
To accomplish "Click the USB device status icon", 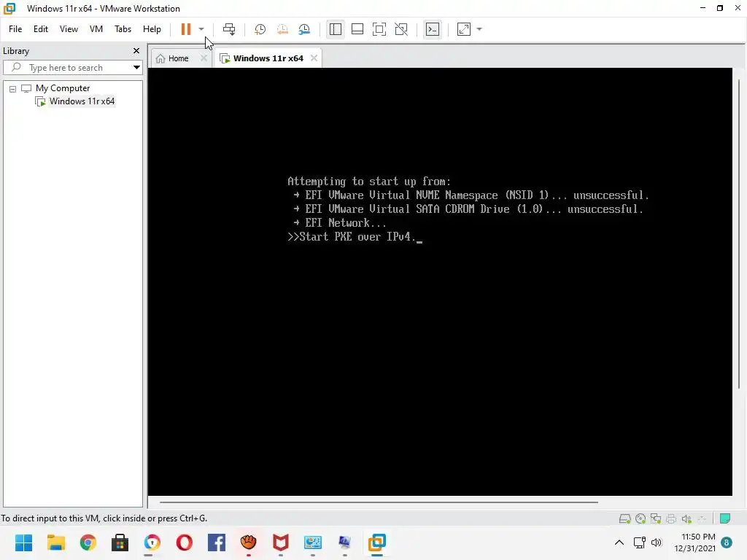I will coord(702,518).
